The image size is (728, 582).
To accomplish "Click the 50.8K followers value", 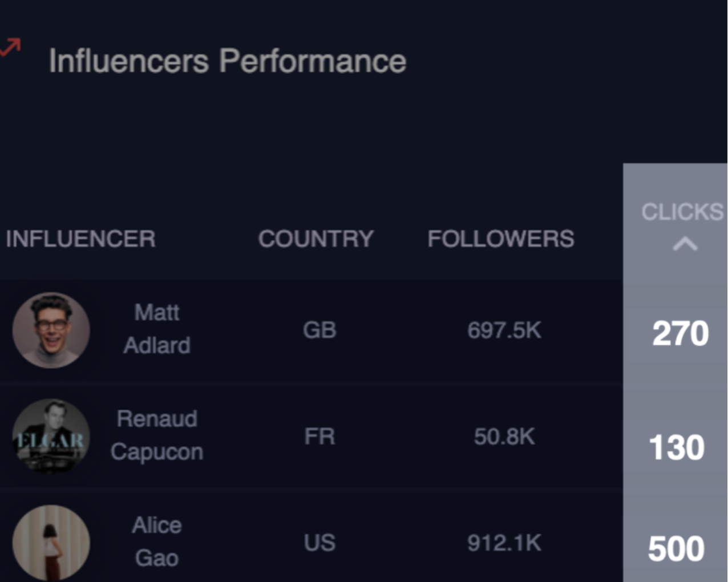I will point(504,436).
